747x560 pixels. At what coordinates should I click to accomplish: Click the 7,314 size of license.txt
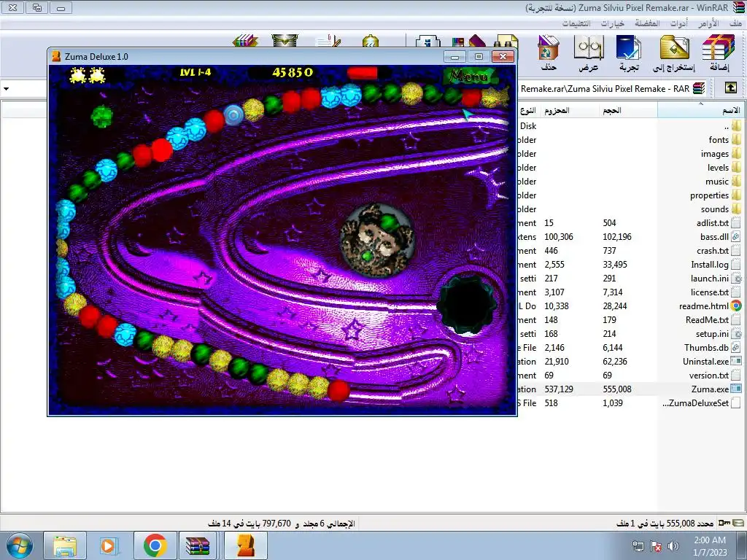coord(613,292)
